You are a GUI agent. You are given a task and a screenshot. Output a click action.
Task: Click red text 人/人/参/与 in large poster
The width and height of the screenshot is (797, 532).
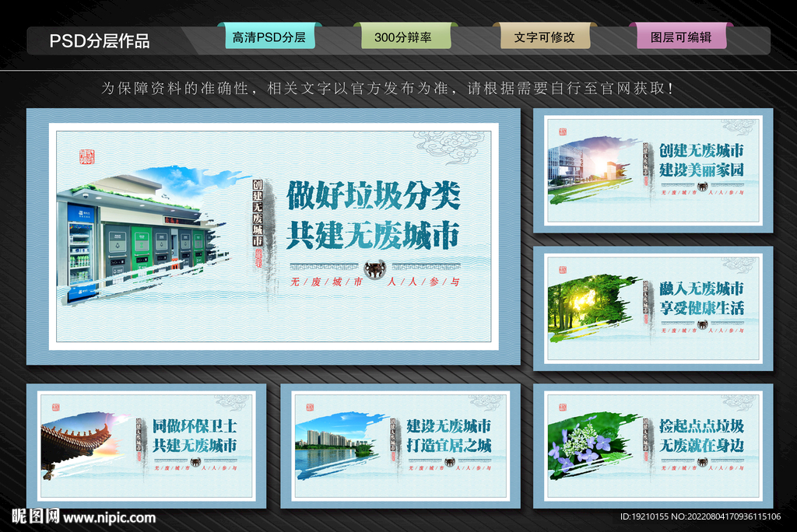click(423, 282)
